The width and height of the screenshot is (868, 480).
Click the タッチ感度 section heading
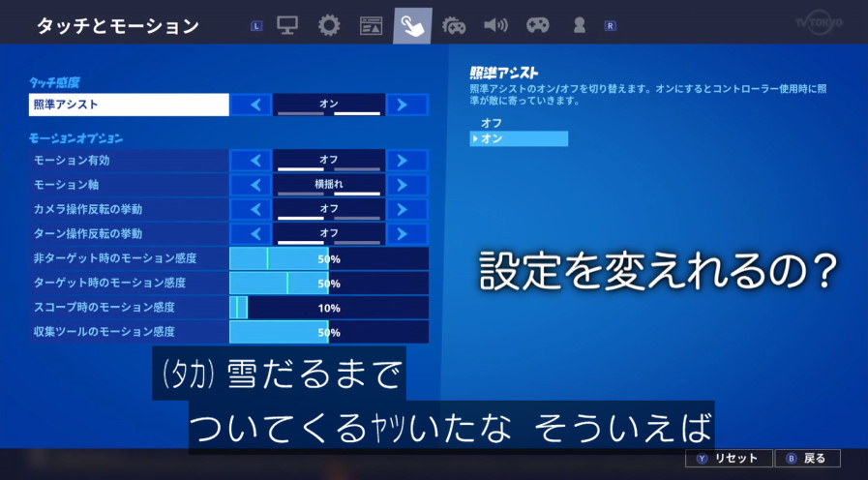click(x=54, y=83)
